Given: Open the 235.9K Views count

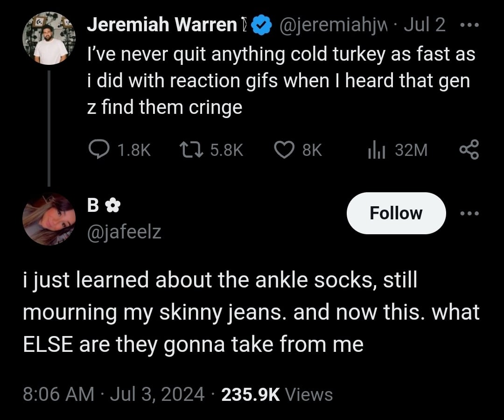Looking at the screenshot, I should tap(277, 394).
